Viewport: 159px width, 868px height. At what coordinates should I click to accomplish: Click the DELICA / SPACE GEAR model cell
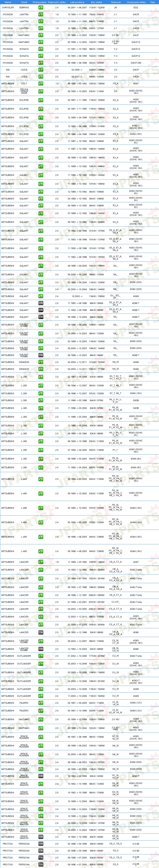[24, 91]
